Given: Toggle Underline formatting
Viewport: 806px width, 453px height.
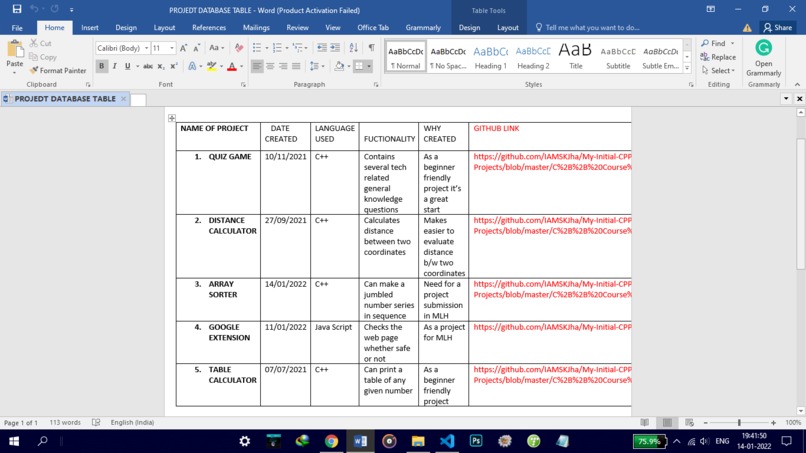Looking at the screenshot, I should (127, 66).
